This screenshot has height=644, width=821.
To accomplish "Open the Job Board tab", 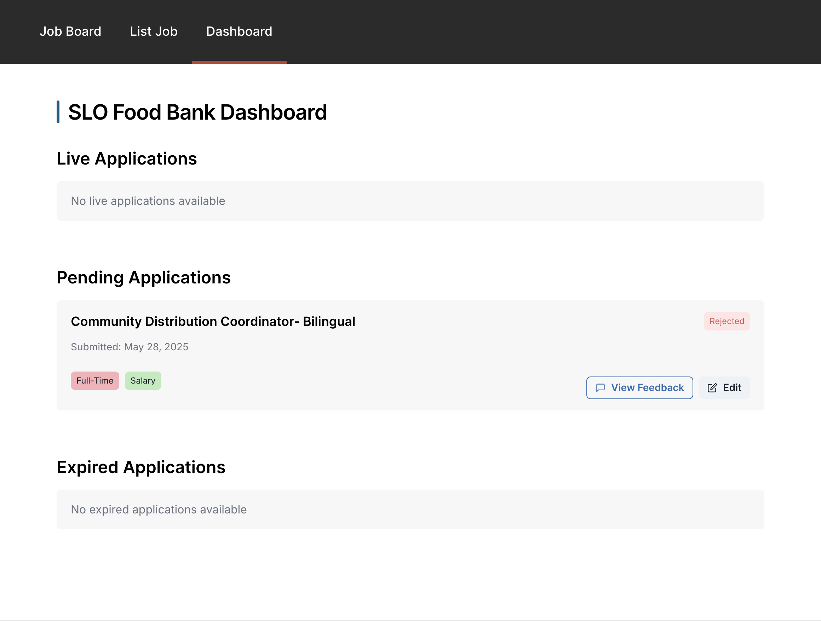I will point(70,31).
